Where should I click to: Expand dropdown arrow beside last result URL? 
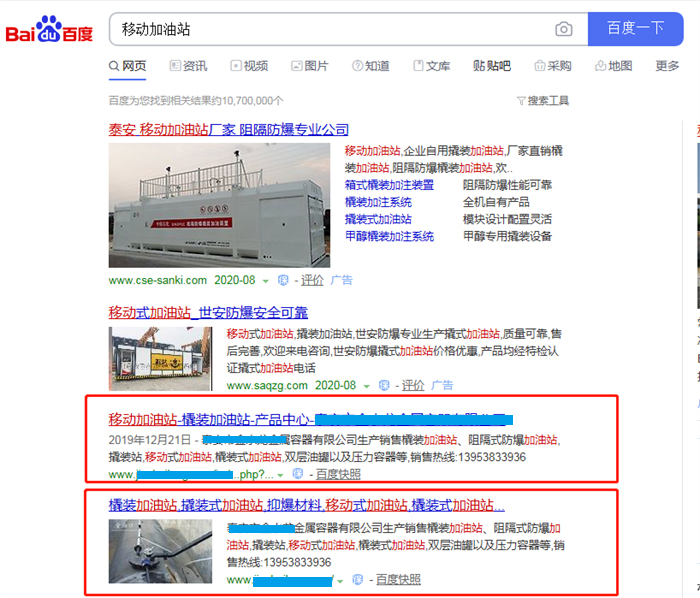(340, 581)
